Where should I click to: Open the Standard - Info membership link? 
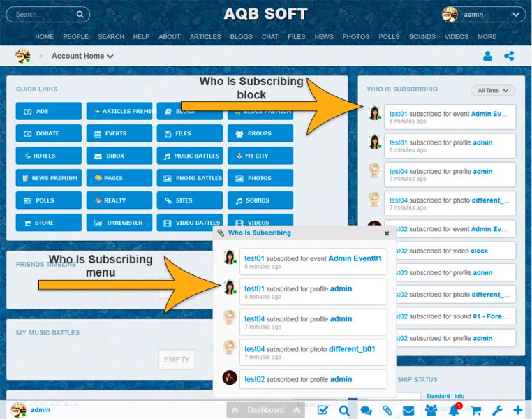[x=445, y=396]
